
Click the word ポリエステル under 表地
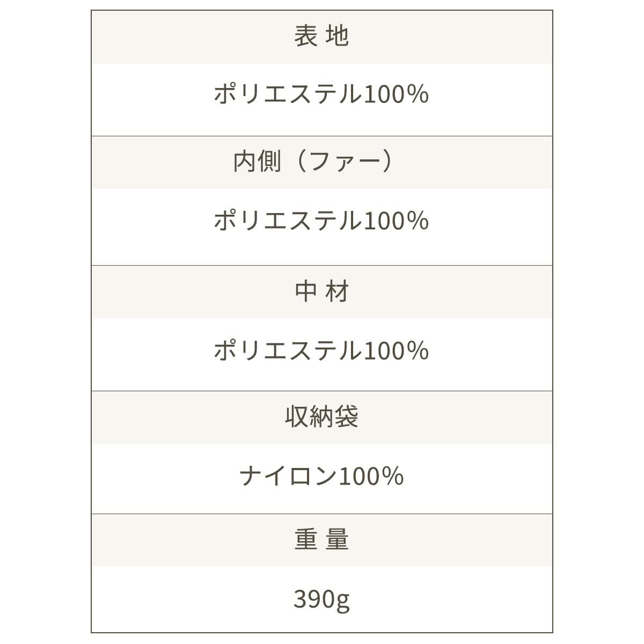click(x=288, y=95)
